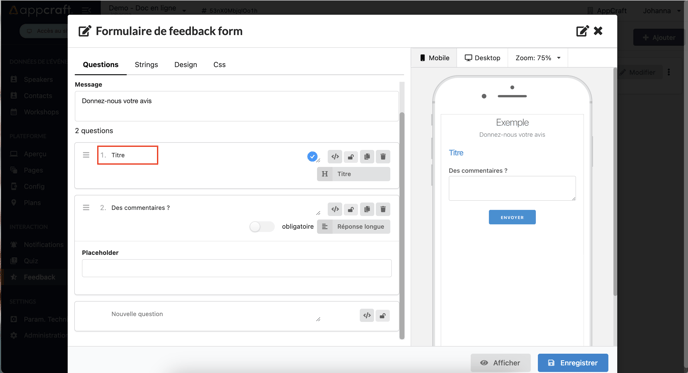Click the unlock icon on question 1
The image size is (688, 373).
click(351, 157)
